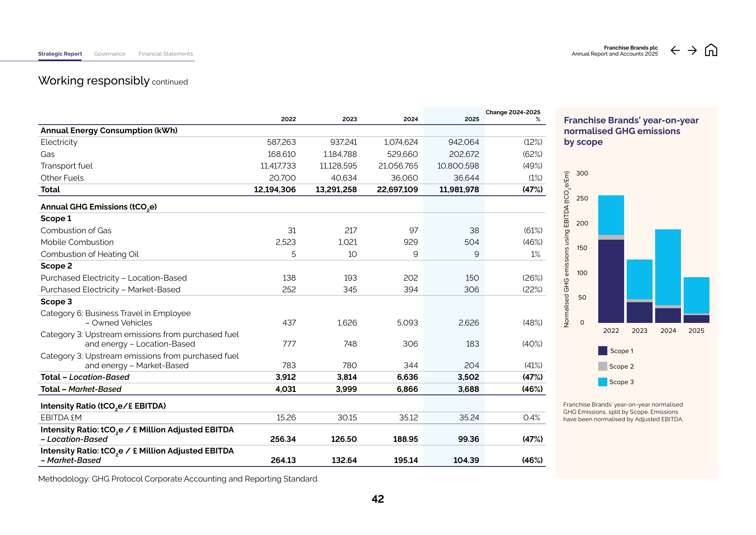This screenshot has height=535, width=756.
Task: Select Market-Based intensity ratio 2025 value 104.39
Action: (466, 460)
